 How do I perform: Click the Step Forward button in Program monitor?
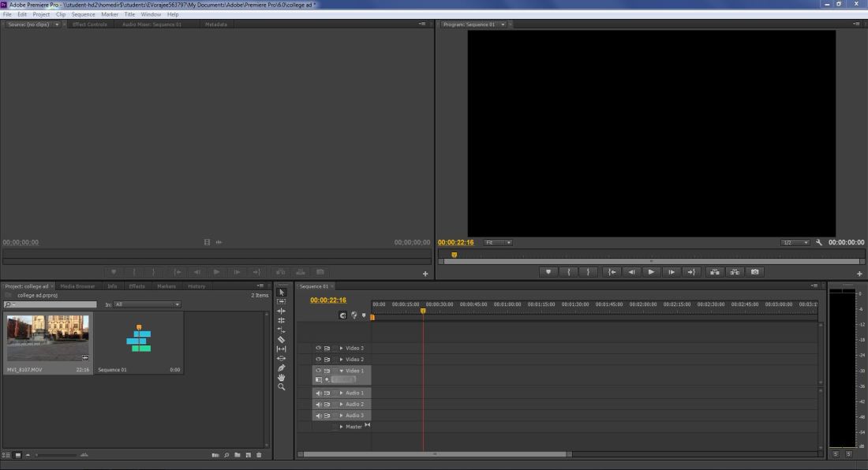[x=672, y=272]
